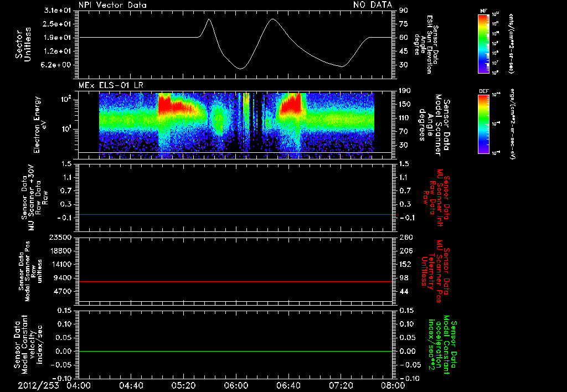The image size is (567, 392).
Task: Click the green line in velocity panel
Action: 235,351
